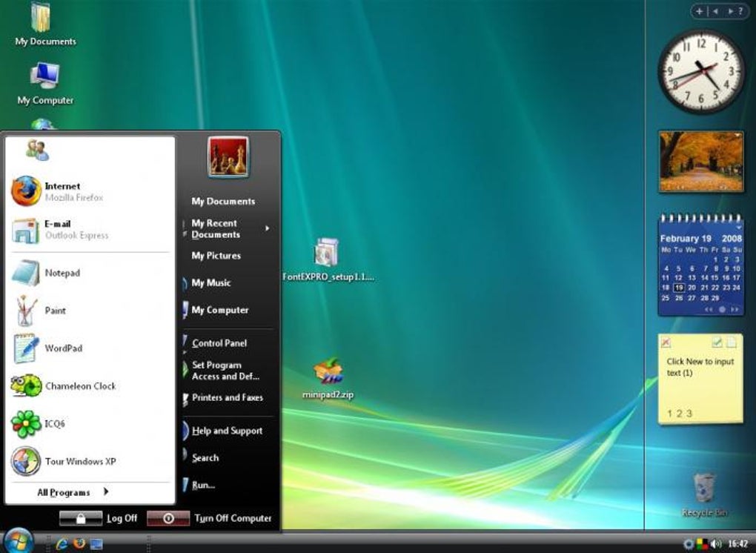Click colored flag tray icon
The image size is (756, 553).
click(x=703, y=544)
